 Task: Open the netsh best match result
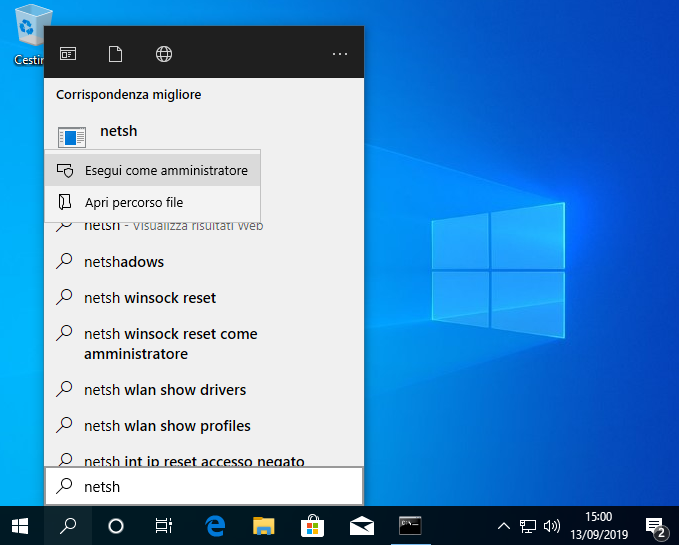204,131
